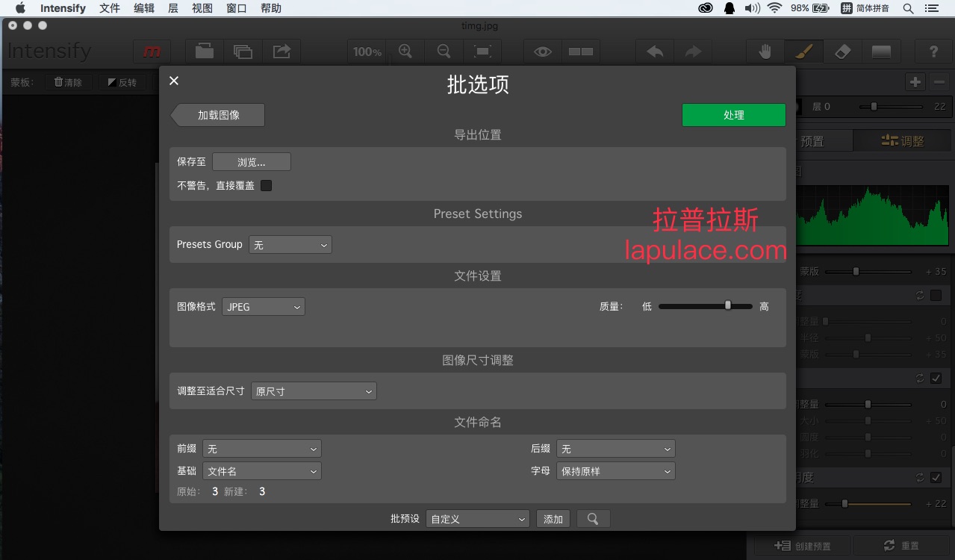Click the Creative Cloud menu bar icon

706,8
